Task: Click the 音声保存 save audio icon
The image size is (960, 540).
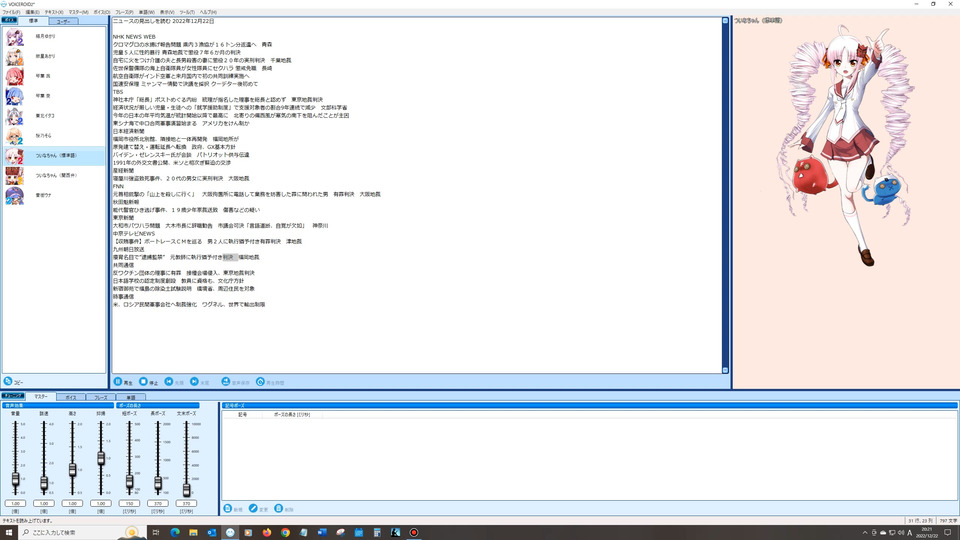Action: [x=225, y=381]
